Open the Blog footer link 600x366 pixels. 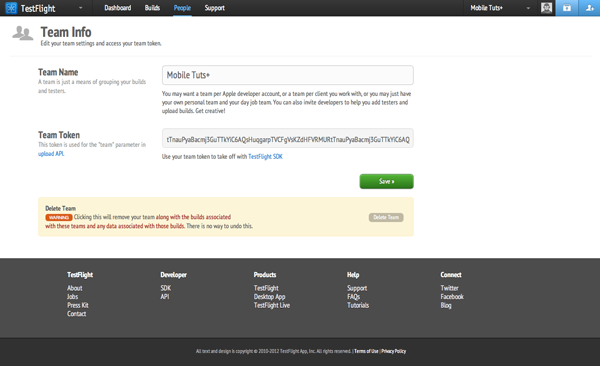446,305
